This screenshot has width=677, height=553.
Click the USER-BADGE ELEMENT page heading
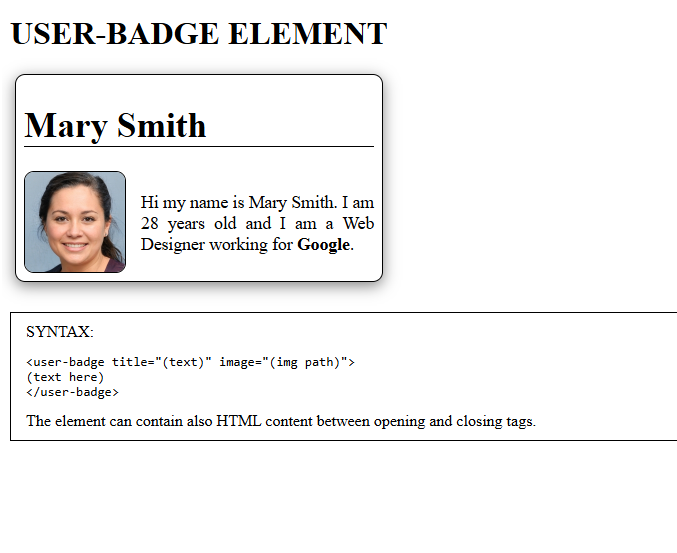click(198, 34)
